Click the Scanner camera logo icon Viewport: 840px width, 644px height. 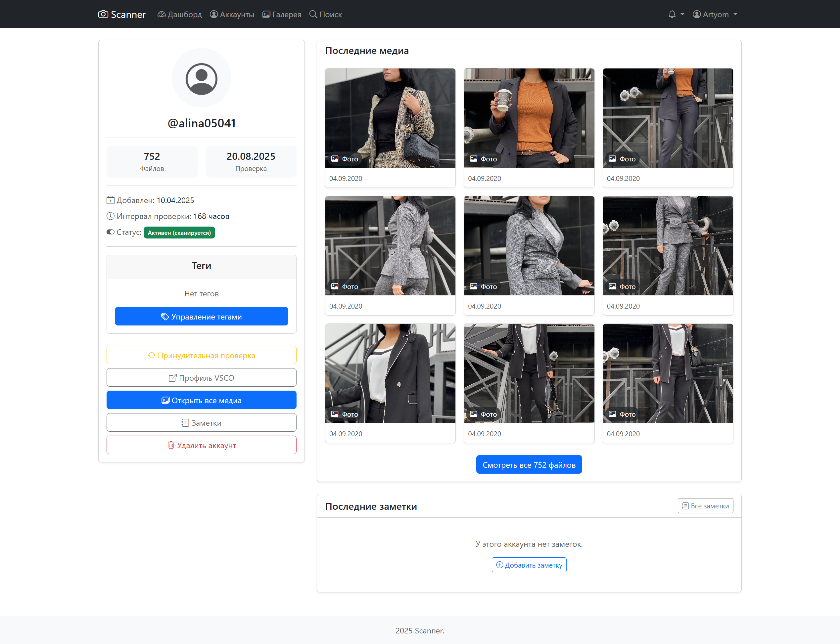tap(103, 14)
